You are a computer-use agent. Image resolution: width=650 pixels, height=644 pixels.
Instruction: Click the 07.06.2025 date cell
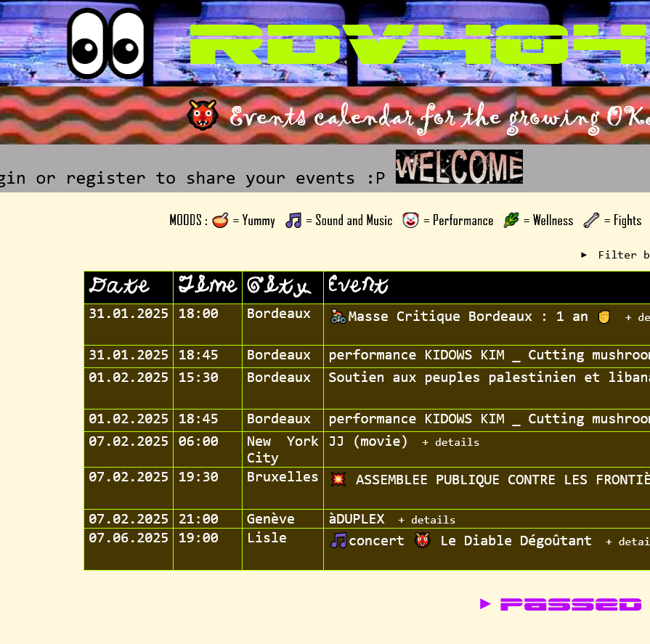point(129,549)
